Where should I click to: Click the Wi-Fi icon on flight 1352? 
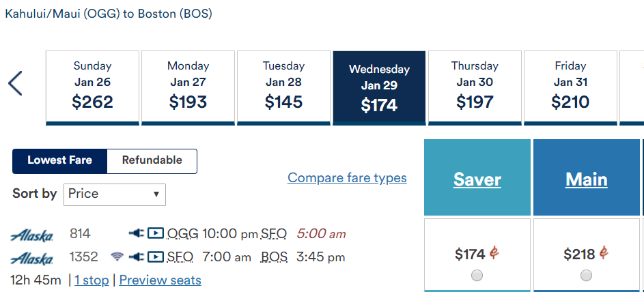tap(117, 257)
